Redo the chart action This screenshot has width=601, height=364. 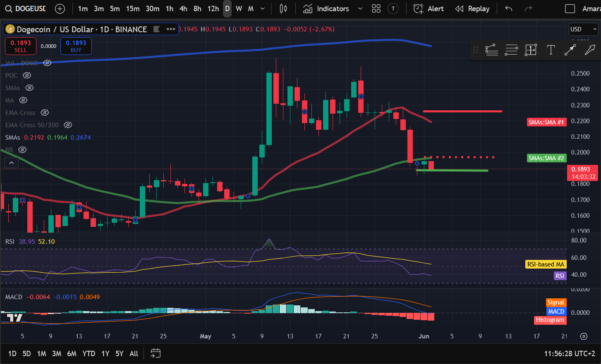528,9
